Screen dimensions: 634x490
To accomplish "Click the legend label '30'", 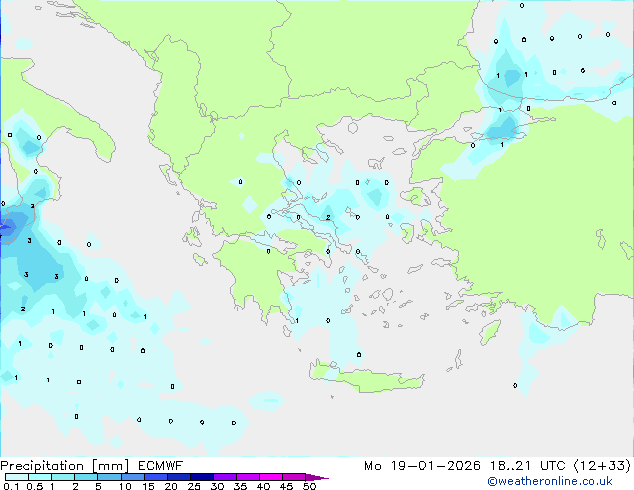I will pos(217,486).
